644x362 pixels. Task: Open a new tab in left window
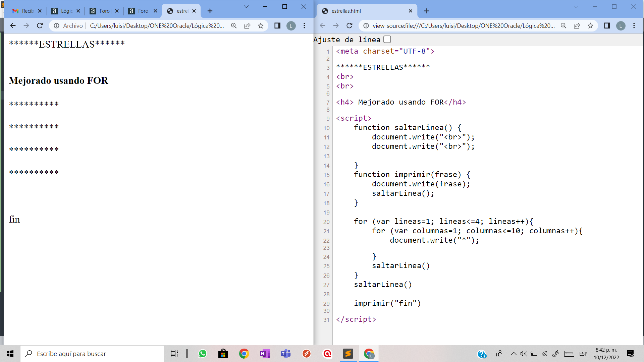pos(210,11)
